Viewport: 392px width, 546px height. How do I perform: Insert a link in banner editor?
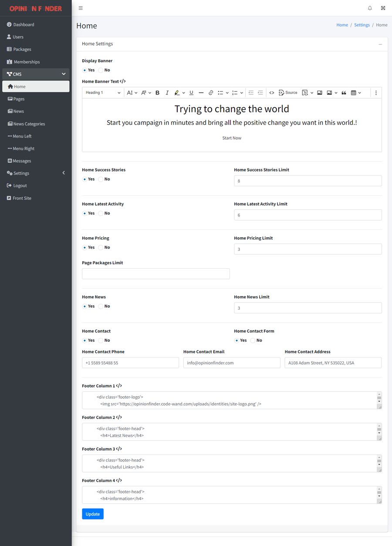coord(211,93)
